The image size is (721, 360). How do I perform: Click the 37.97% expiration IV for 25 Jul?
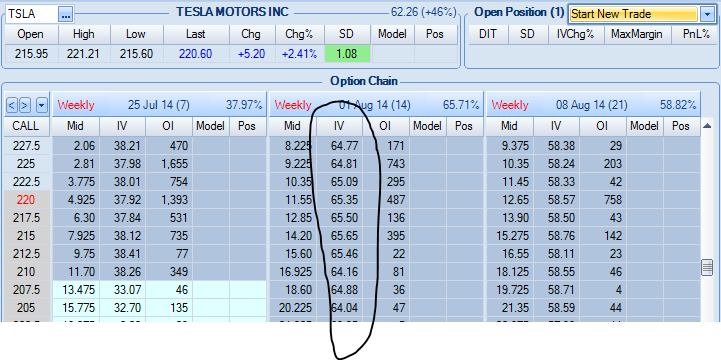tap(244, 105)
